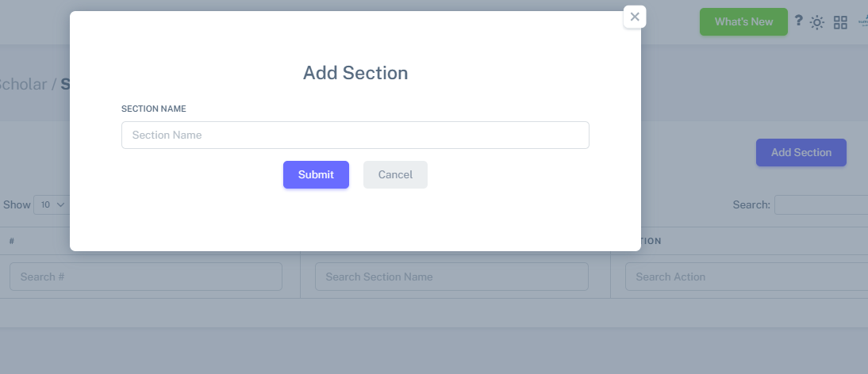The height and width of the screenshot is (374, 868).
Task: Click the SECTION NAME field label
Action: (x=153, y=109)
